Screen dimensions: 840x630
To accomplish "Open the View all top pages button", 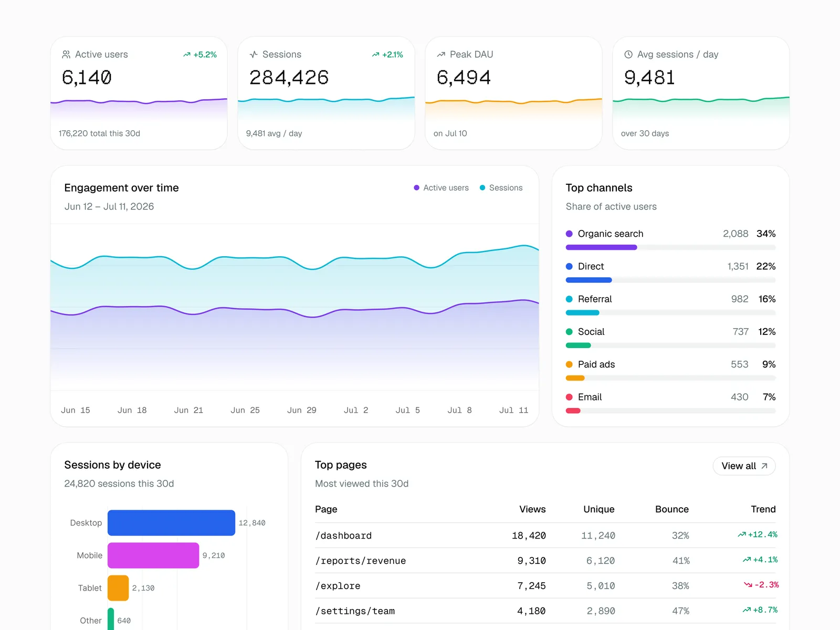I will [x=744, y=466].
